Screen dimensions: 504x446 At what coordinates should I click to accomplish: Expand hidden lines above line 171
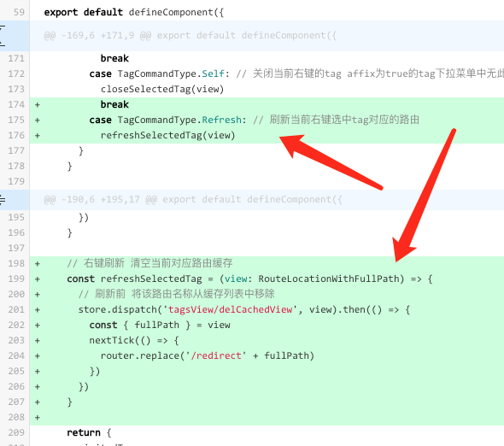coord(3,36)
